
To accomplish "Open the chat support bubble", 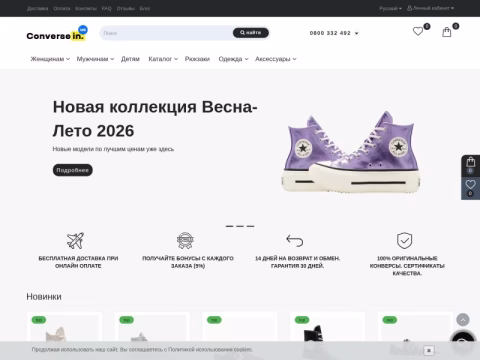I will point(463,342).
